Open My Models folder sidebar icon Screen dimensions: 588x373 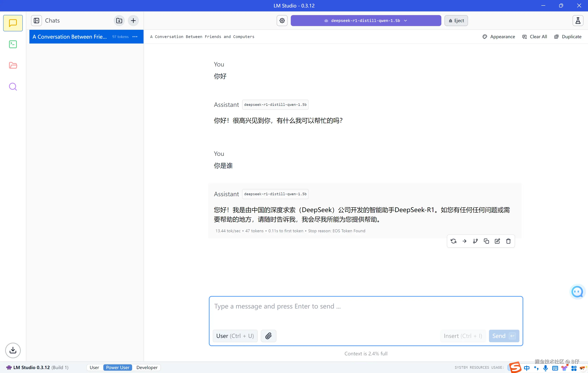(x=13, y=65)
